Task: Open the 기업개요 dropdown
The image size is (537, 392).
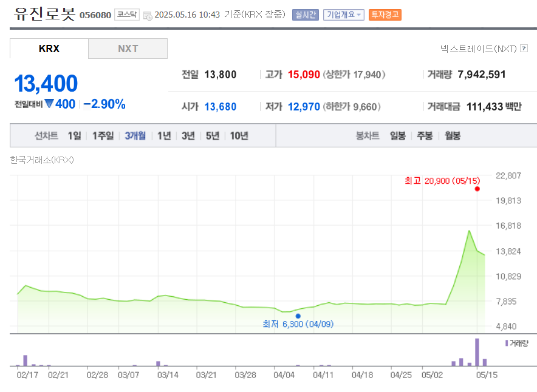Action: pyautogui.click(x=343, y=15)
